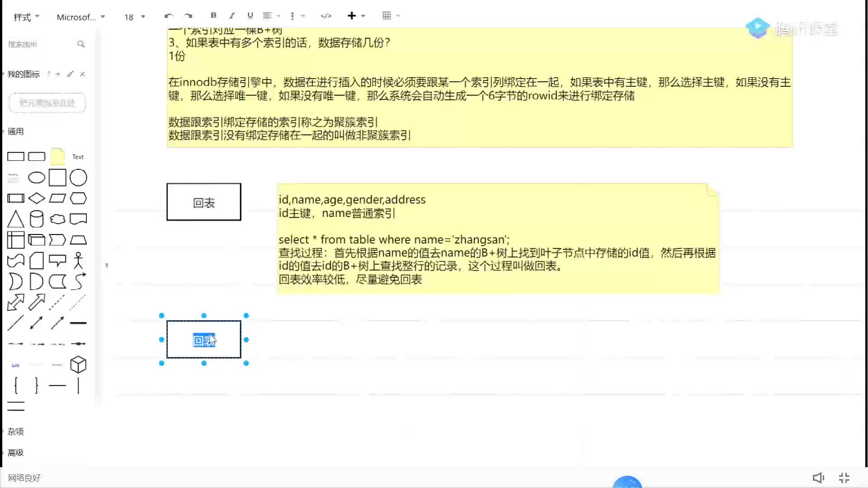Open the plus insert dropdown
The width and height of the screenshot is (868, 488).
pos(356,16)
